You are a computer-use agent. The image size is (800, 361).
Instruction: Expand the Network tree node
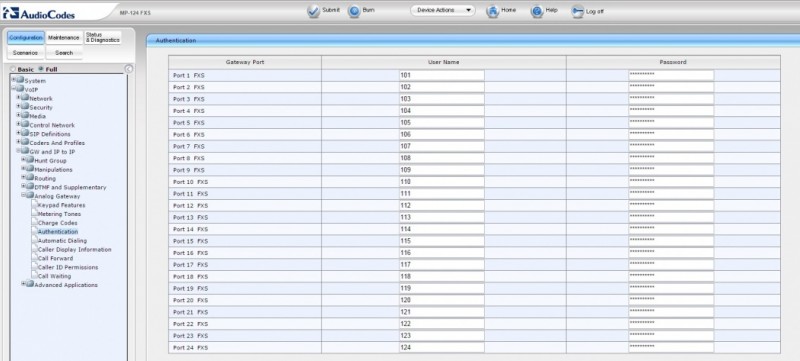coord(18,97)
